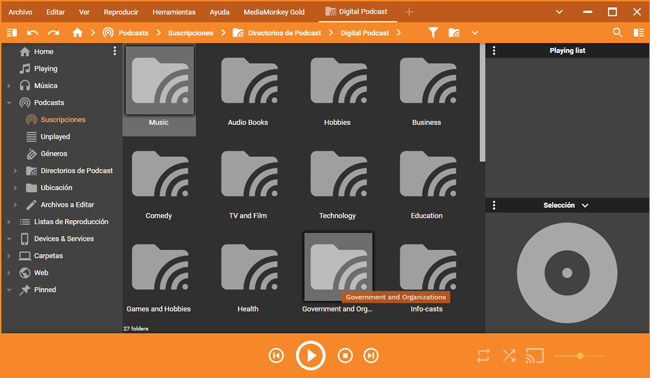
Task: Open the search magnifier
Action: (x=617, y=32)
